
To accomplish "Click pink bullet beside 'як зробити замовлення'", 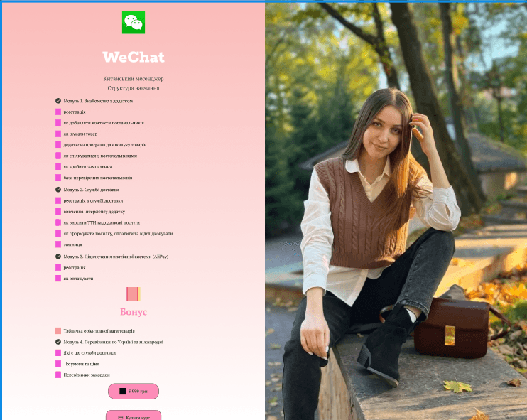I will coord(58,166).
